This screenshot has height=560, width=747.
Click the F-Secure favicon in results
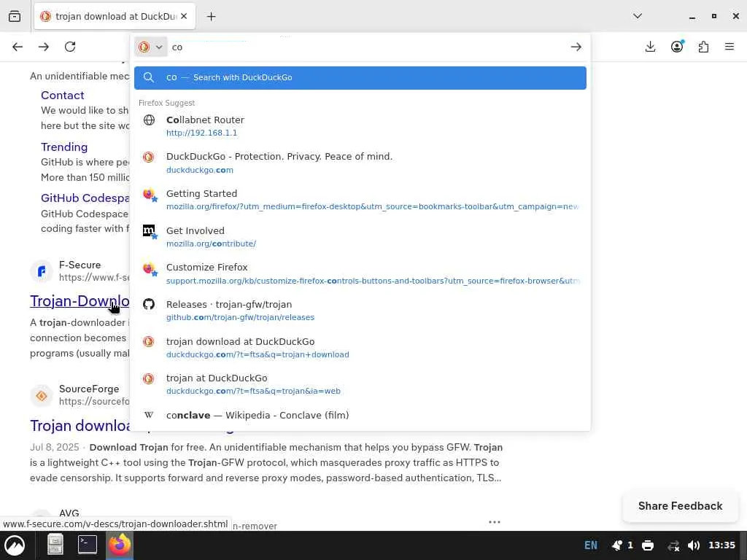[42, 271]
